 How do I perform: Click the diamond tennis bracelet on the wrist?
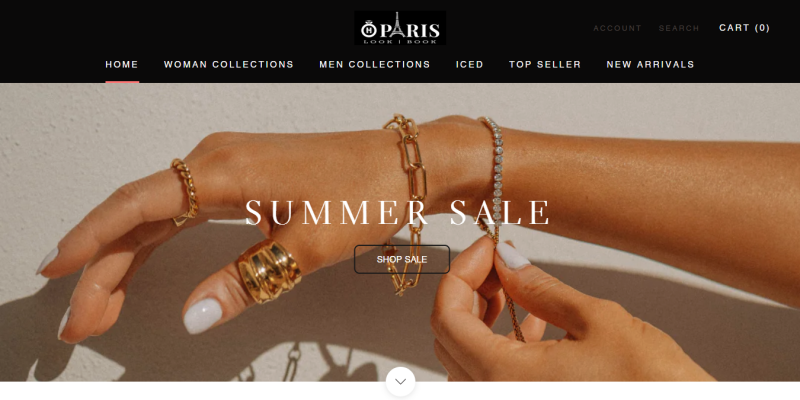[494, 173]
